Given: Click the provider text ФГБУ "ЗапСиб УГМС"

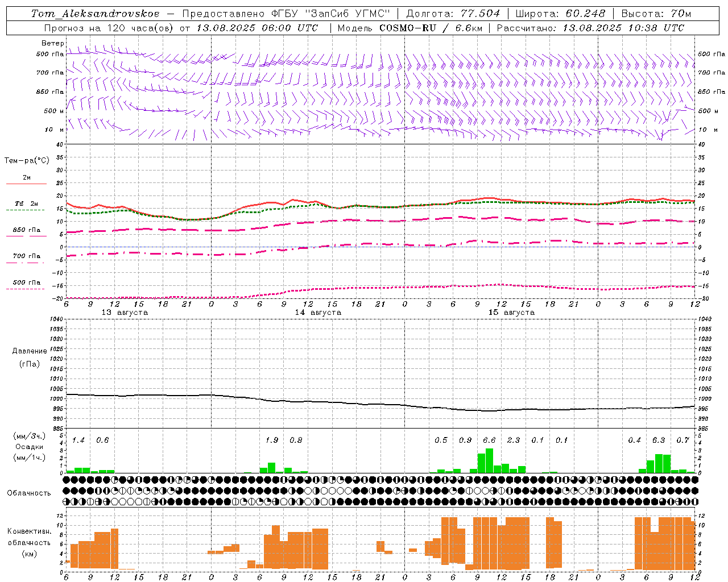Looking at the screenshot, I should tap(330, 14).
